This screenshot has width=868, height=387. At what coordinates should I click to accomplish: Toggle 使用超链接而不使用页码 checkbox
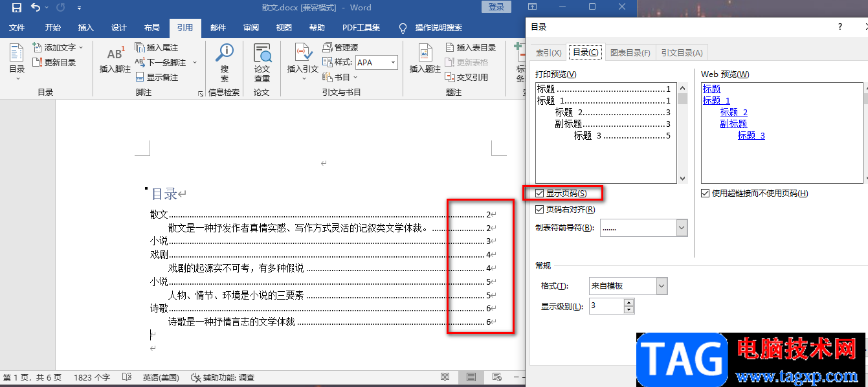(x=706, y=193)
